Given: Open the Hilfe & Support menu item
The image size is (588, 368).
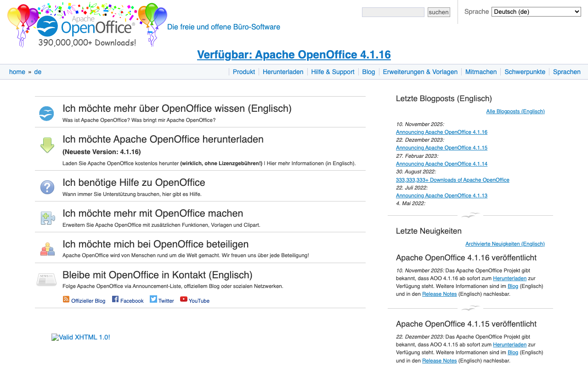Looking at the screenshot, I should (x=333, y=72).
